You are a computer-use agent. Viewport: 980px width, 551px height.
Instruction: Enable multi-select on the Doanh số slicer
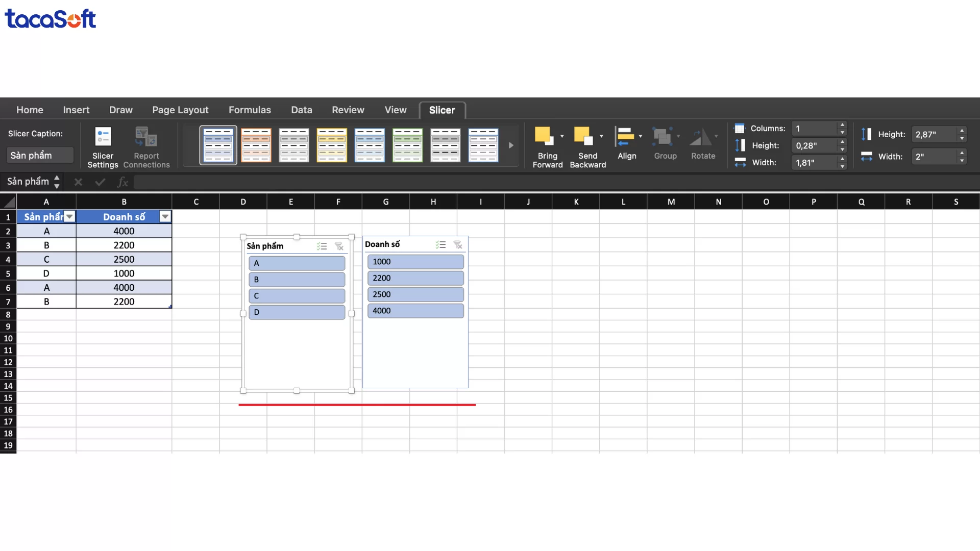click(440, 245)
